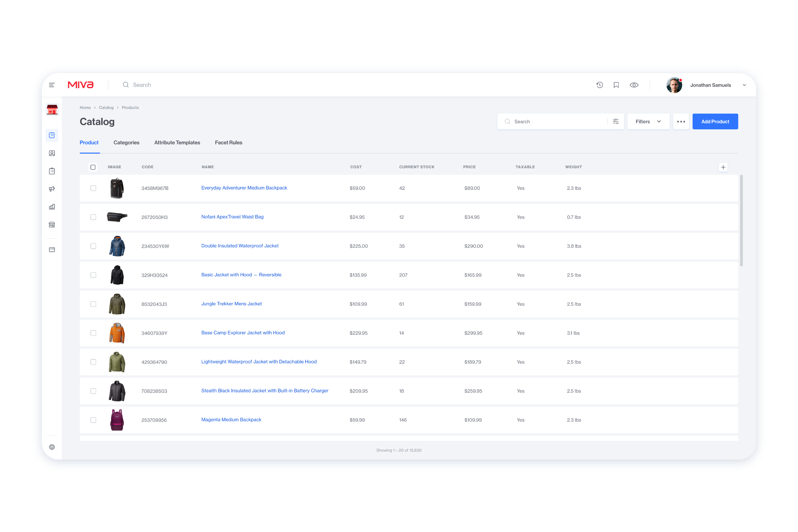Image resolution: width=798 pixels, height=532 pixels.
Task: Click the product list vertical scrollbar
Action: tap(741, 220)
